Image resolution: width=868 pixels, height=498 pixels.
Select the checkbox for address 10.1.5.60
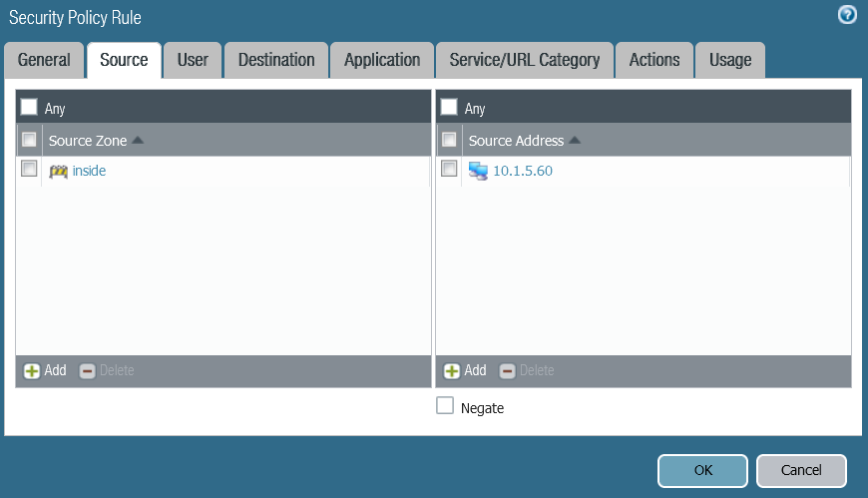coord(449,169)
